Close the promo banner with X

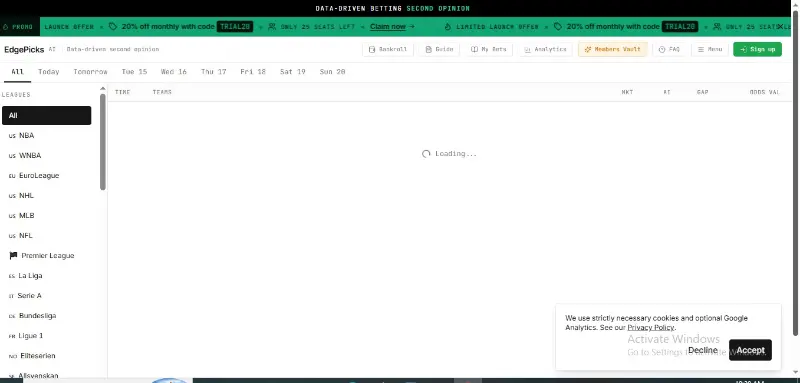(x=780, y=27)
